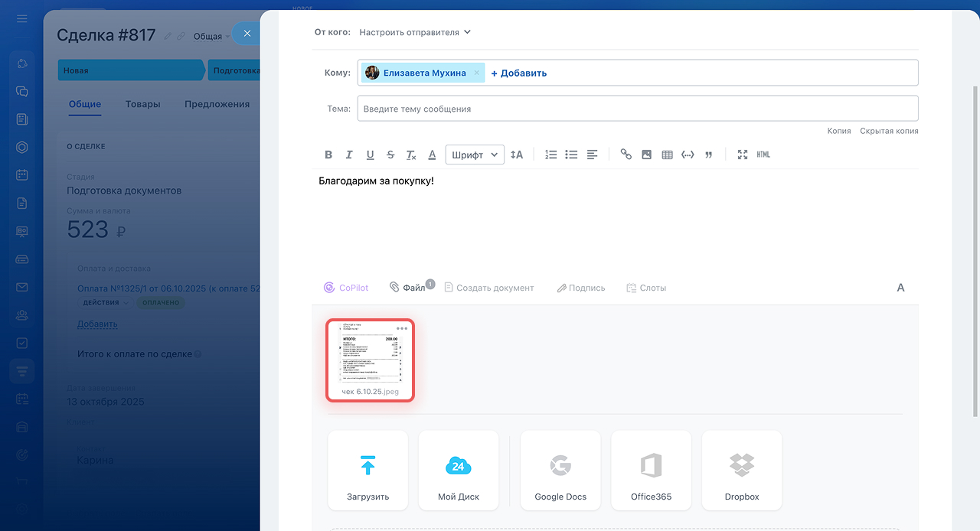Expand editor to fullscreen mode
This screenshot has height=531, width=980.
pyautogui.click(x=742, y=155)
